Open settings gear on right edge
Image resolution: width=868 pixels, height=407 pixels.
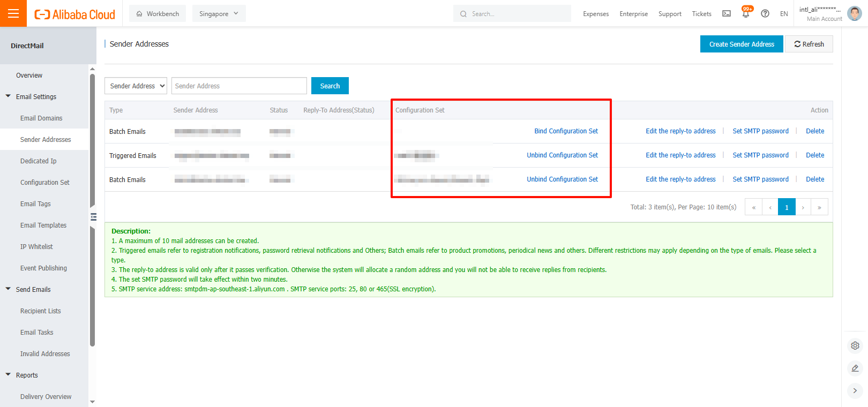coord(855,345)
